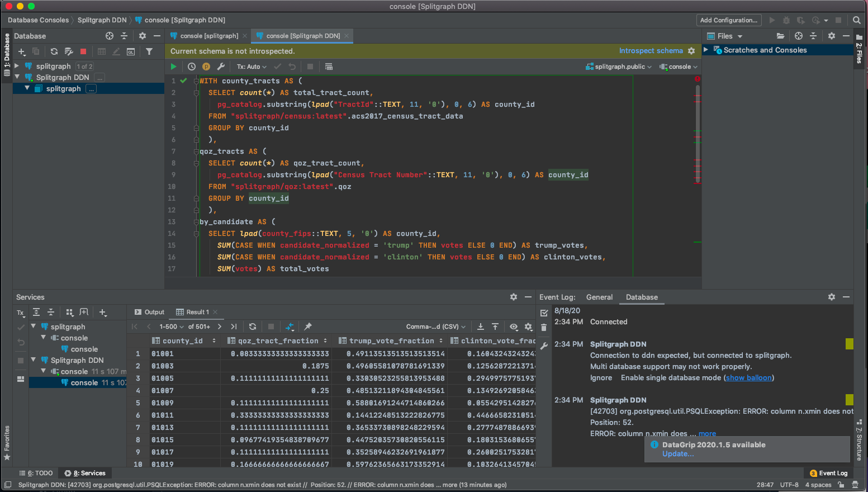The width and height of the screenshot is (868, 492).
Task: Click Enable single database mode link
Action: click(671, 378)
